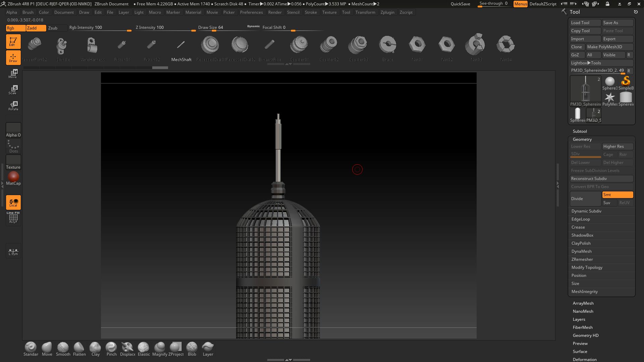Click the QuickSave button
644x362 pixels.
460,4
